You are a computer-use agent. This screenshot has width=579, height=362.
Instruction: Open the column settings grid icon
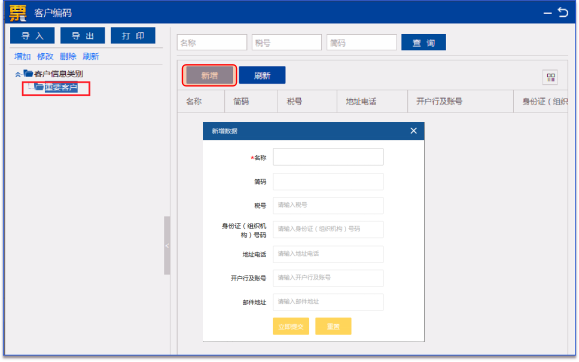pyautogui.click(x=551, y=78)
